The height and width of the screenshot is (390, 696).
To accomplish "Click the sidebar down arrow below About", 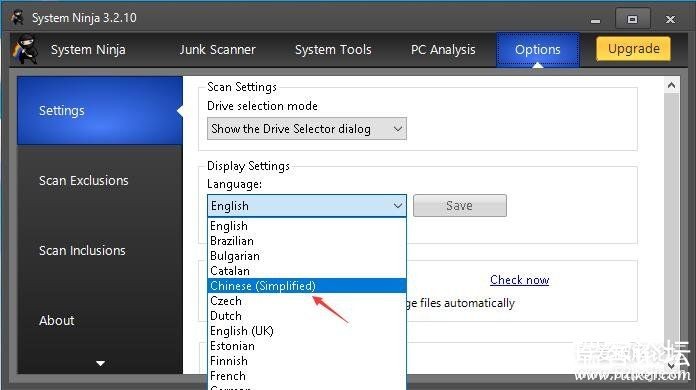I will pos(100,363).
